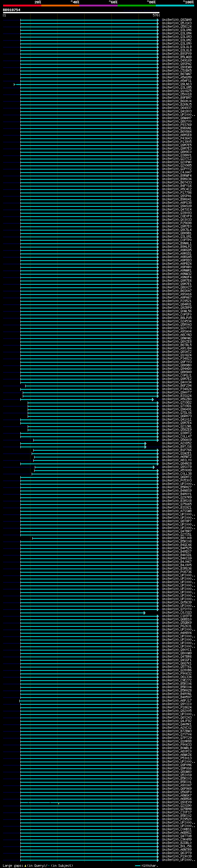
Task: Open hit UniRef100_Q9AVT7
Action: (176, 392)
